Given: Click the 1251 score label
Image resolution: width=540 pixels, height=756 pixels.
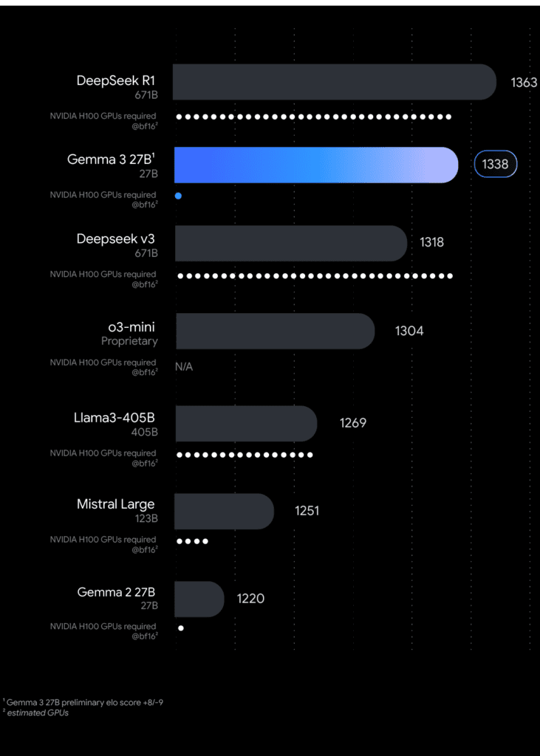Looking at the screenshot, I should tap(307, 510).
